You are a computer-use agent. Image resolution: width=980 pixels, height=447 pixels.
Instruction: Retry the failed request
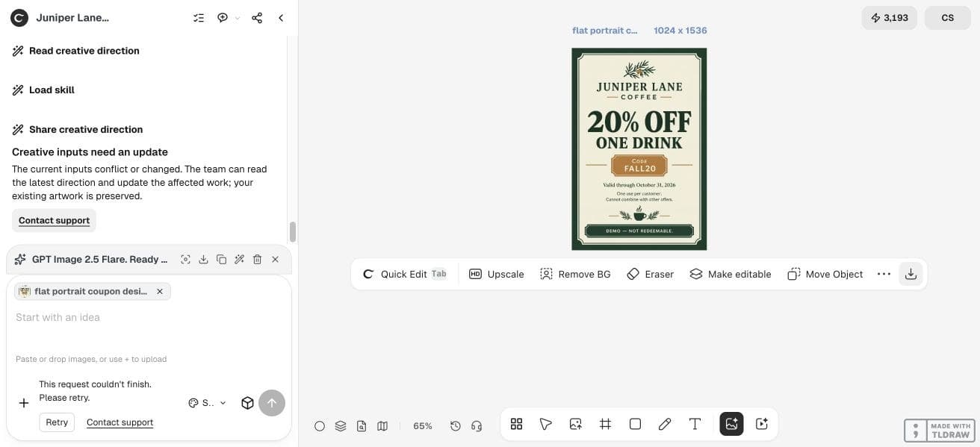[57, 422]
